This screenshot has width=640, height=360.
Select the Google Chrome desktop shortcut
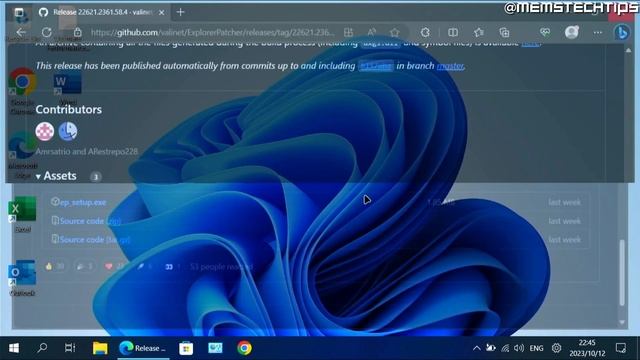click(22, 91)
